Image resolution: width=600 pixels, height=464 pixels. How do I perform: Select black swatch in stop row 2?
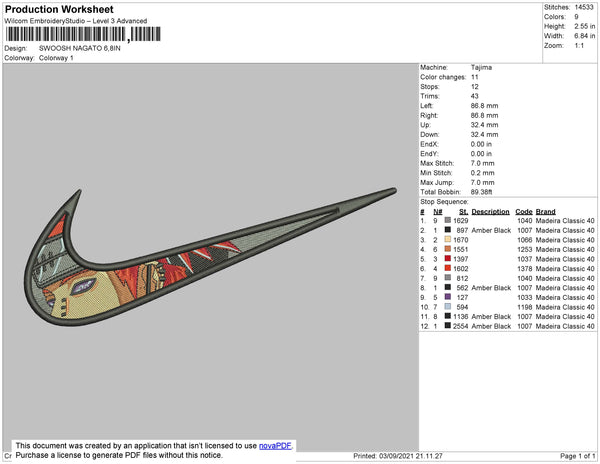(x=448, y=230)
